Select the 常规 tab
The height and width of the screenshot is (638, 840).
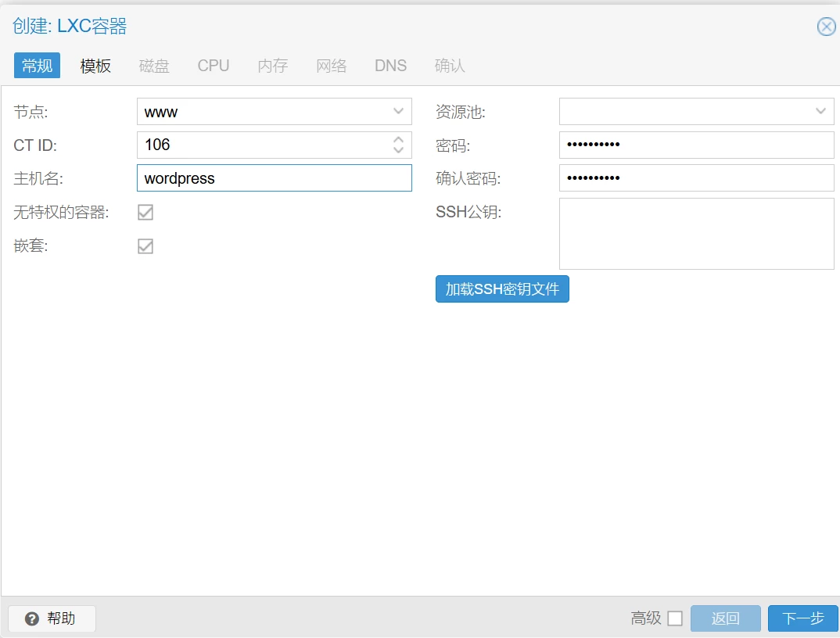click(37, 66)
